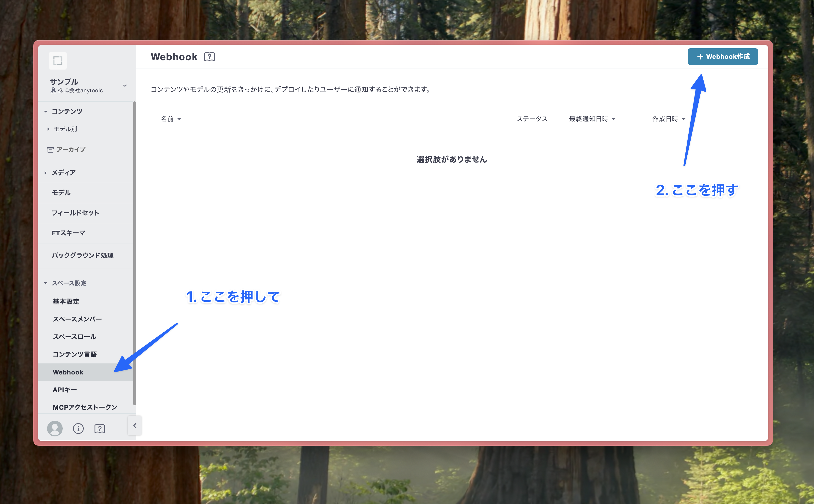
Task: Go to the APIキー settings page
Action: point(65,390)
